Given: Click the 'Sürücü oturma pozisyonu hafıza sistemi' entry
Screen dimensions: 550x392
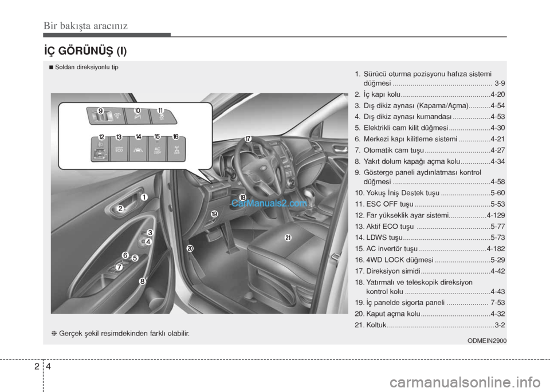Looking at the screenshot, I should click(x=427, y=74).
